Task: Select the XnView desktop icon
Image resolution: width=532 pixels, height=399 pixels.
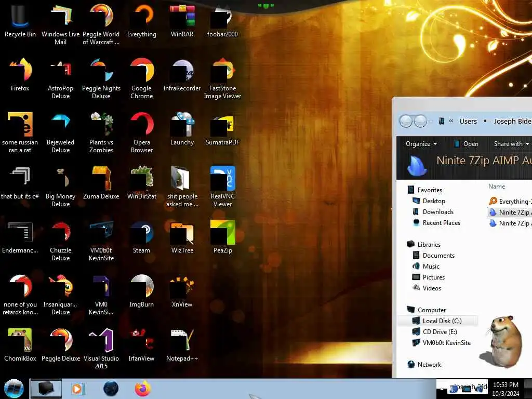Action: coord(182,291)
